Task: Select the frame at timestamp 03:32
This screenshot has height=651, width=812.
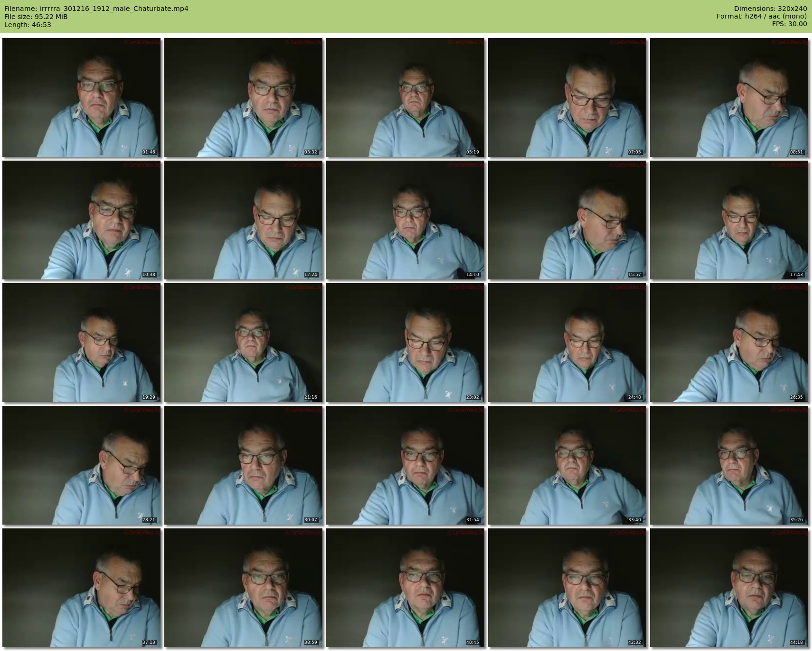Action: [x=244, y=97]
